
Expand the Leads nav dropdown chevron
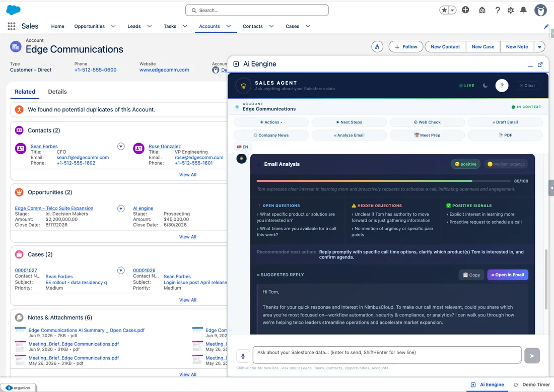[150, 26]
